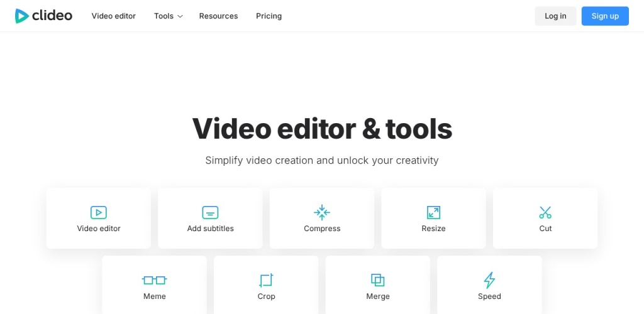644x314 pixels.
Task: Click the Speed lightning bolt icon
Action: pos(489,280)
